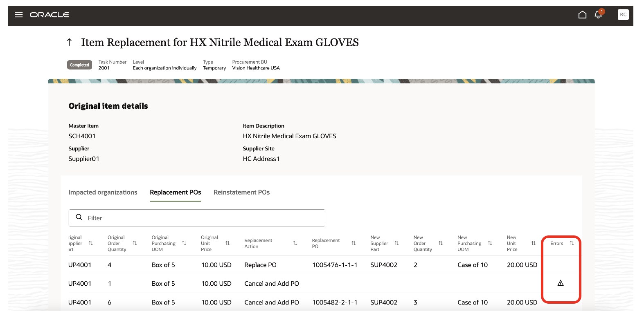The image size is (644, 318).
Task: Sort the Errors column
Action: point(572,243)
